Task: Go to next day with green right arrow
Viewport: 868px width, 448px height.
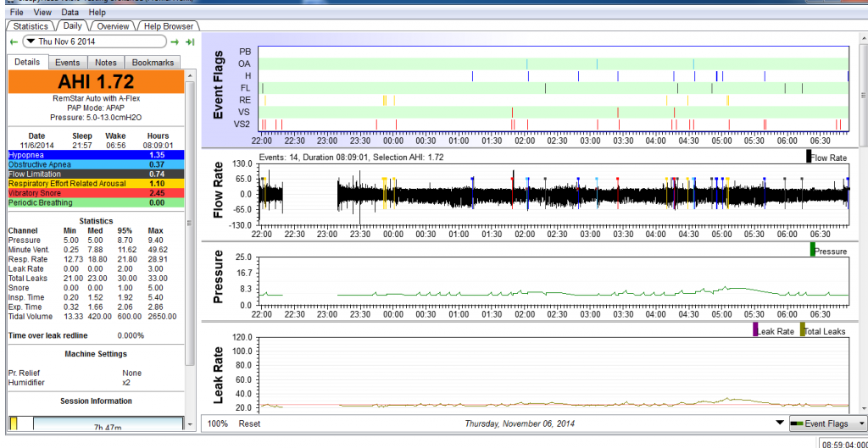Action: pyautogui.click(x=175, y=41)
